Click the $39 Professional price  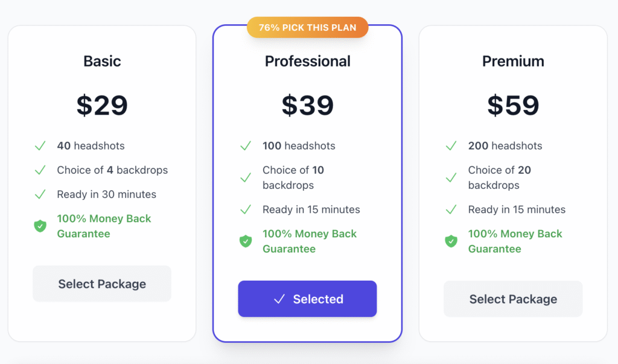pos(307,106)
